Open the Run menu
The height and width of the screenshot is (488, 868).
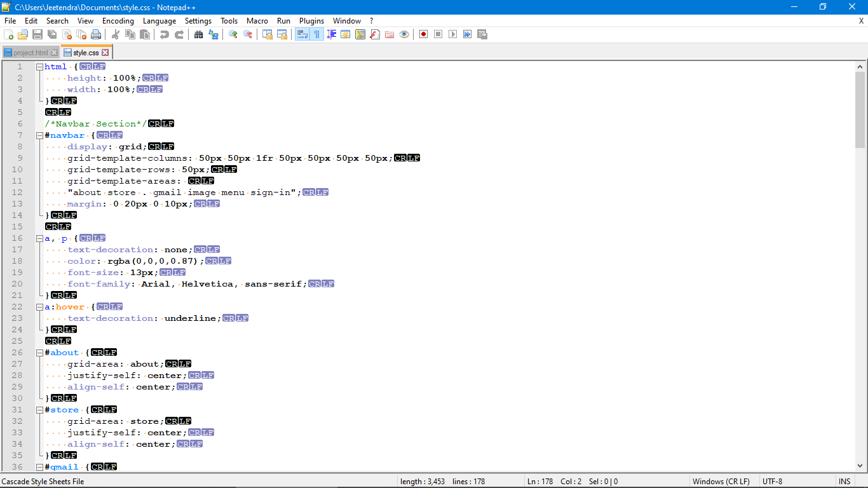[x=284, y=21]
